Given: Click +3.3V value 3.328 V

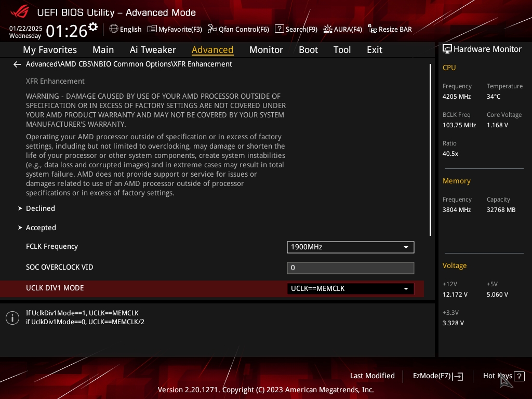Looking at the screenshot, I should [x=453, y=323].
